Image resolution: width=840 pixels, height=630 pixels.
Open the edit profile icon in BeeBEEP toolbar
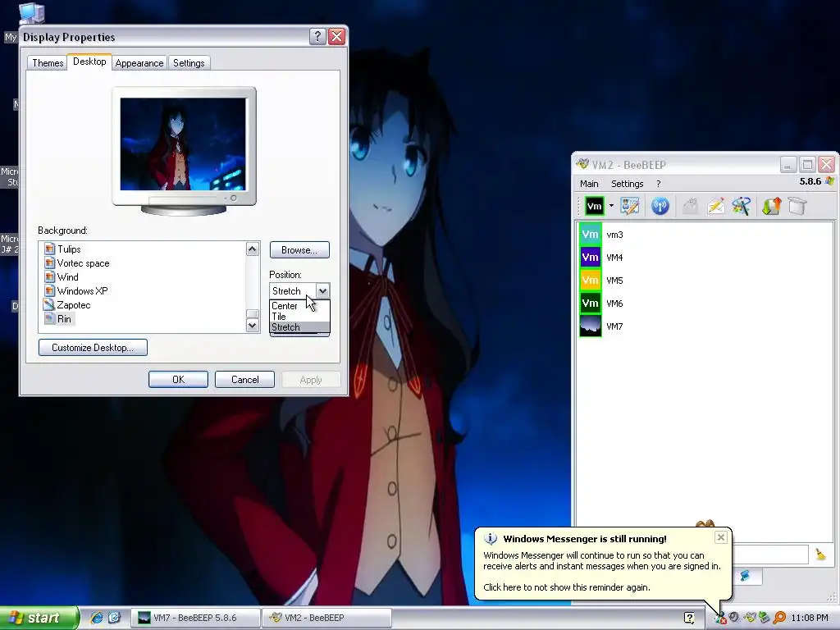(x=630, y=206)
